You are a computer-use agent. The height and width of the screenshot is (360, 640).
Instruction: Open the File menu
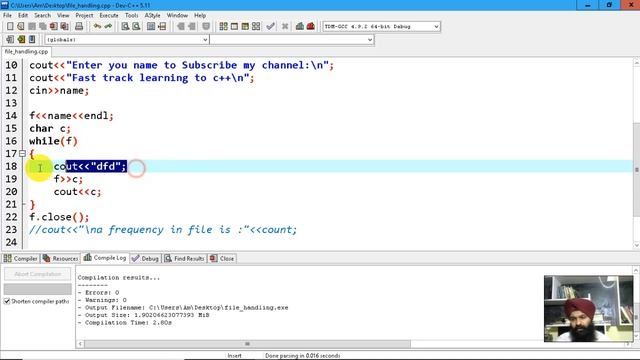[x=7, y=16]
